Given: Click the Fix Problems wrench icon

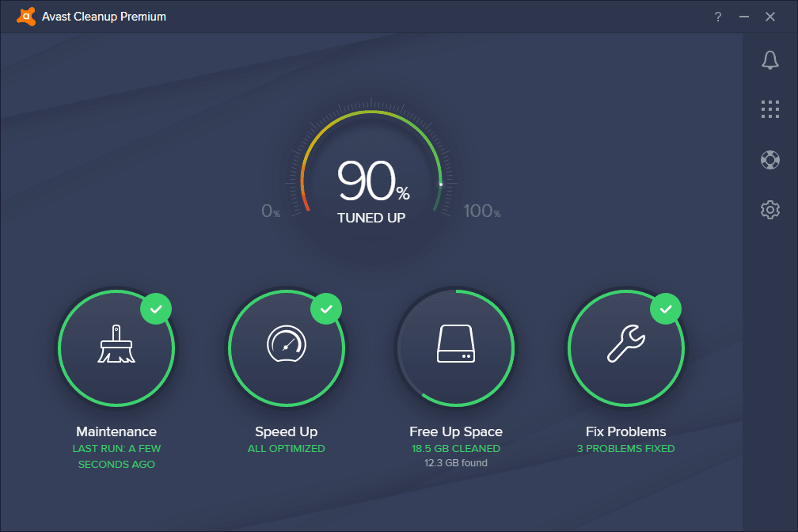Looking at the screenshot, I should tap(625, 345).
